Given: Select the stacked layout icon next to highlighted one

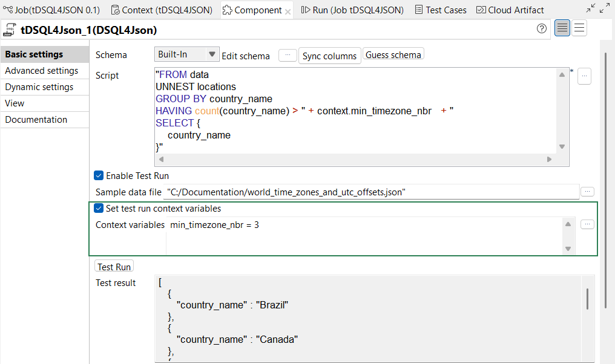Looking at the screenshot, I should [579, 28].
